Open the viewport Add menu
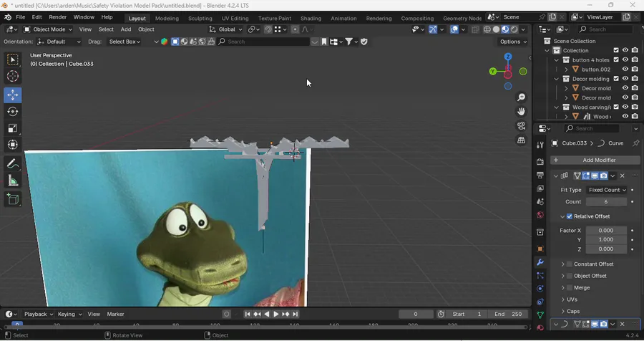644x341 pixels. 126,29
